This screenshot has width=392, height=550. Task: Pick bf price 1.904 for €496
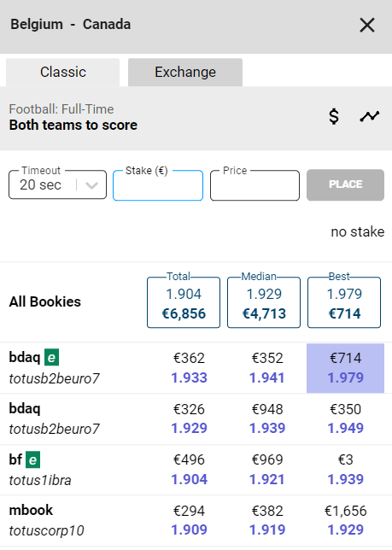click(x=189, y=470)
